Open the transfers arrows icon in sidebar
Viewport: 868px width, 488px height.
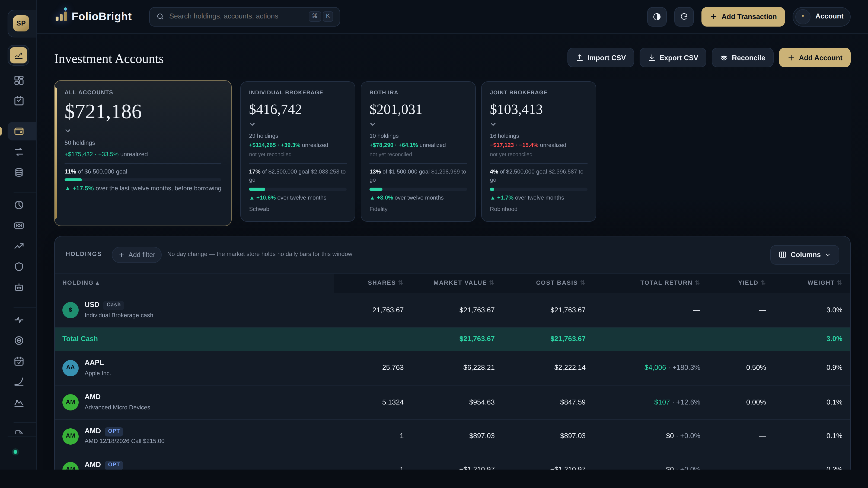point(19,152)
